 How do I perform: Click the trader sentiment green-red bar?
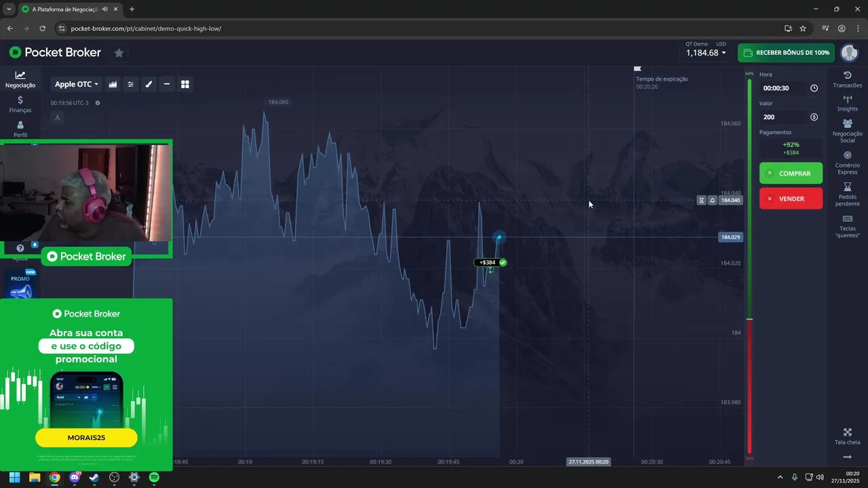tap(749, 266)
